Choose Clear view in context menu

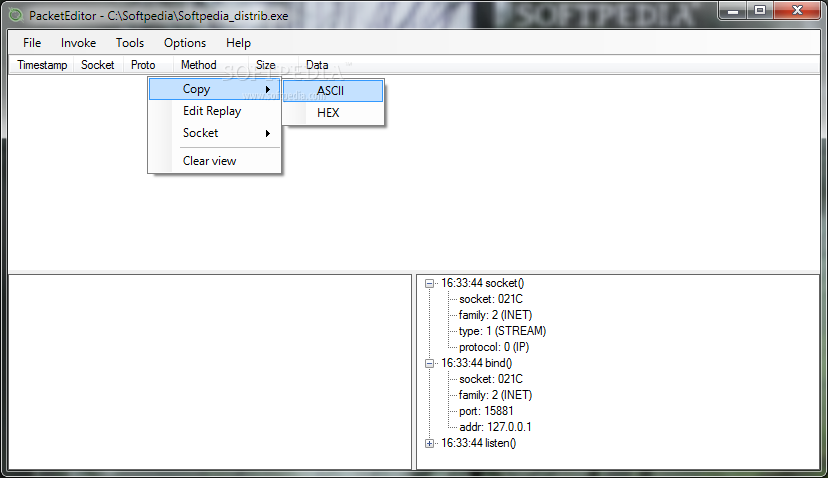coord(214,161)
